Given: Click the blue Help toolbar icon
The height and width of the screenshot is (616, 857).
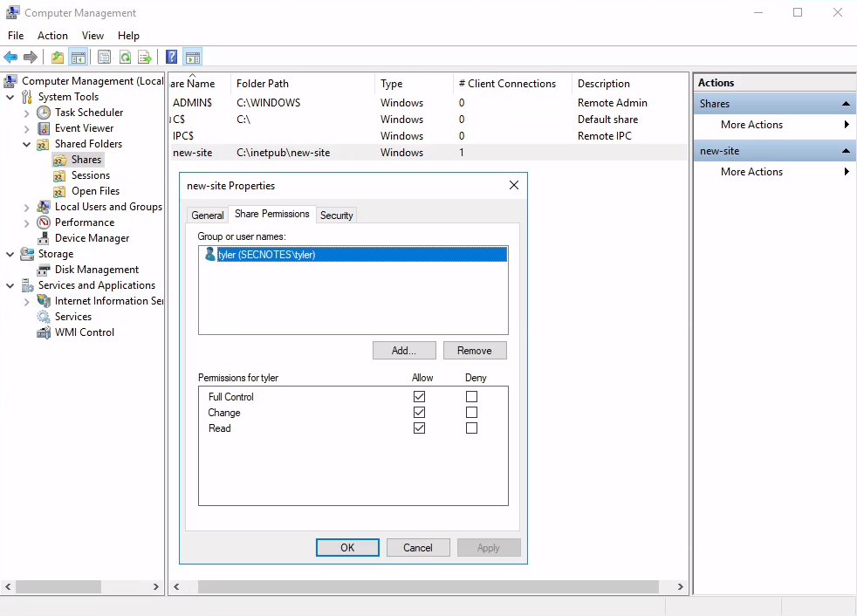Looking at the screenshot, I should tap(171, 57).
